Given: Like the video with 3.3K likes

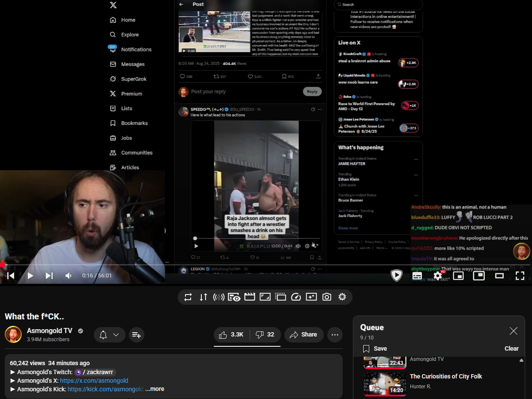Looking at the screenshot, I should click(231, 335).
